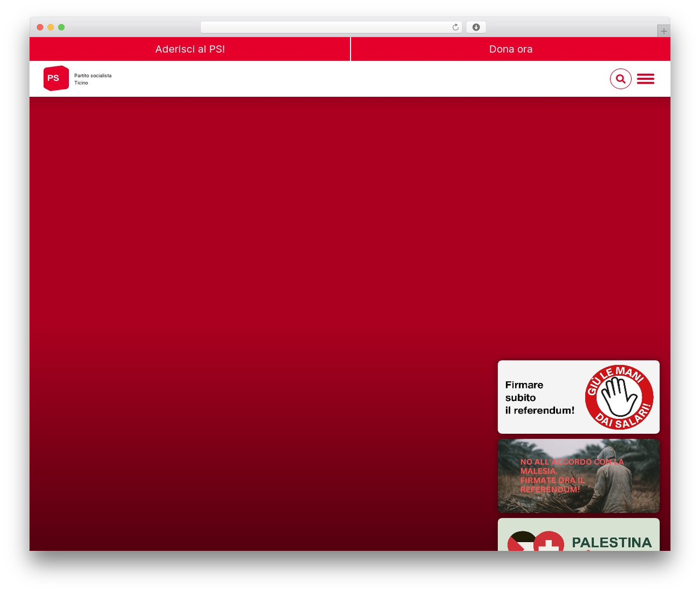The width and height of the screenshot is (700, 593).
Task: Open the Palestina card
Action: [x=579, y=534]
